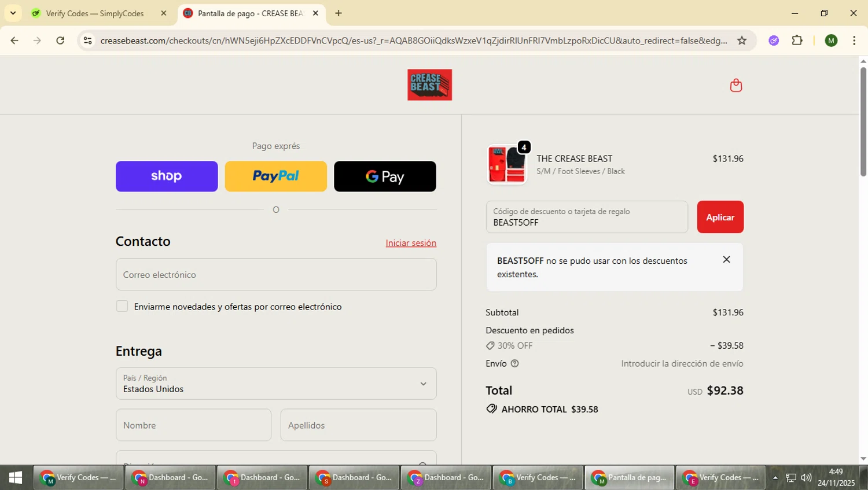Pay with the PayPal express button
This screenshot has width=868, height=490.
pyautogui.click(x=275, y=176)
